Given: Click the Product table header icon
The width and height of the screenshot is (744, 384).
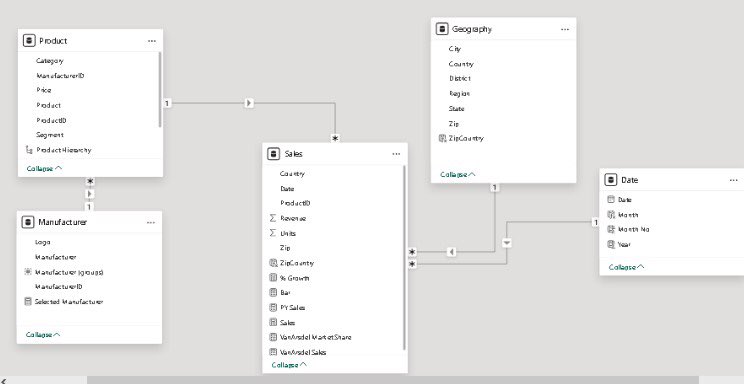Looking at the screenshot, I should 29,41.
